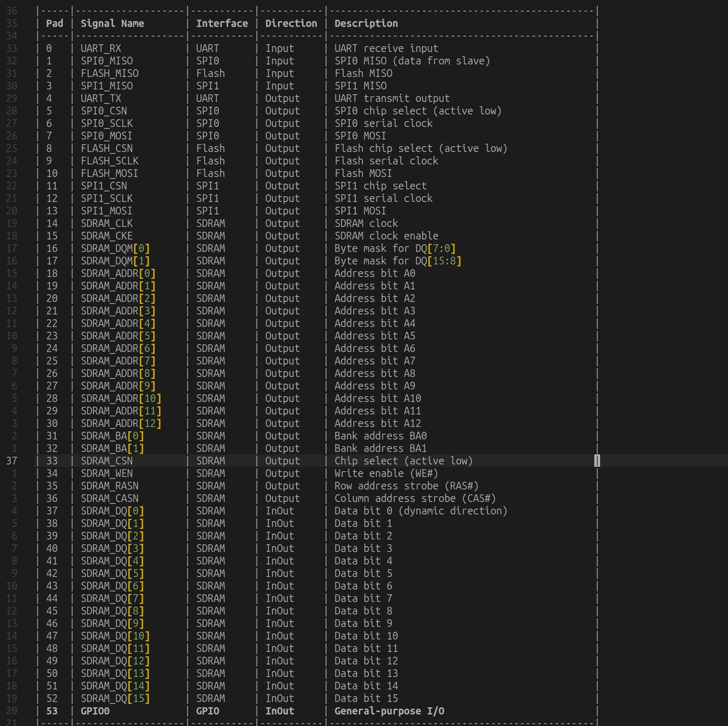Click the FLASH_CSN signal name
Screen dimensions: 728x726
click(x=107, y=149)
